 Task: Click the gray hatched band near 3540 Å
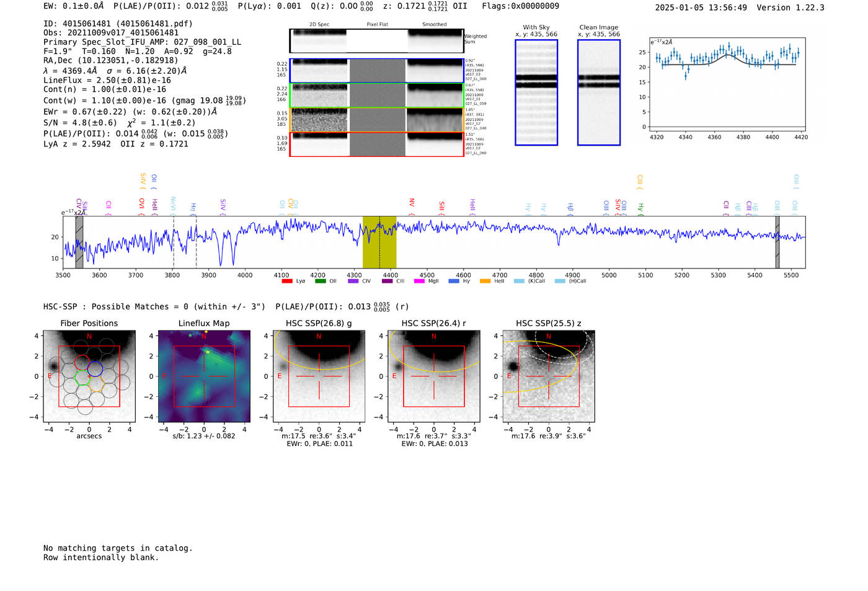pos(79,242)
